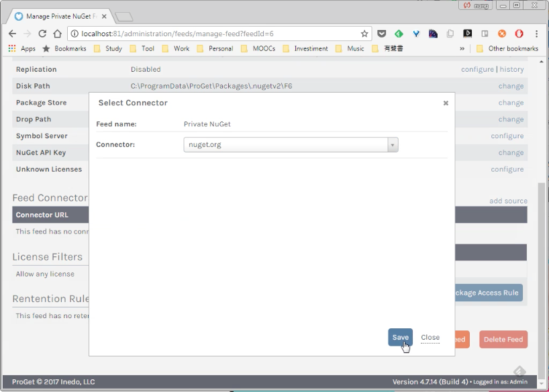Open home page via house icon
549x392 pixels.
coord(58,34)
